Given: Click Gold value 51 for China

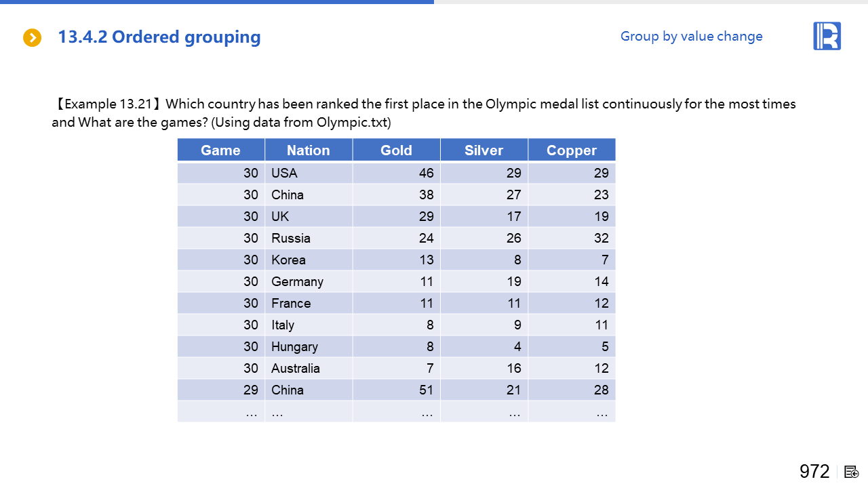Looking at the screenshot, I should [x=426, y=390].
